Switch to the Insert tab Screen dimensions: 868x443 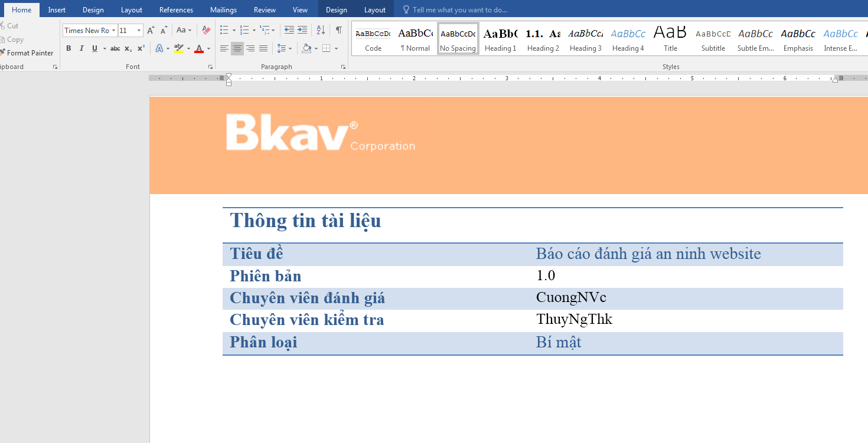pyautogui.click(x=57, y=10)
